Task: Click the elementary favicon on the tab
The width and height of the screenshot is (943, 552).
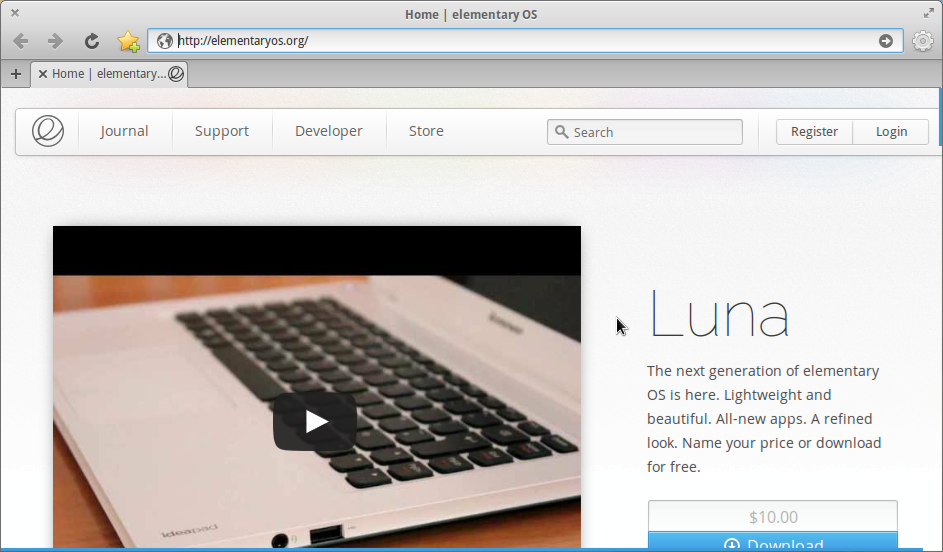Action: [x=176, y=74]
